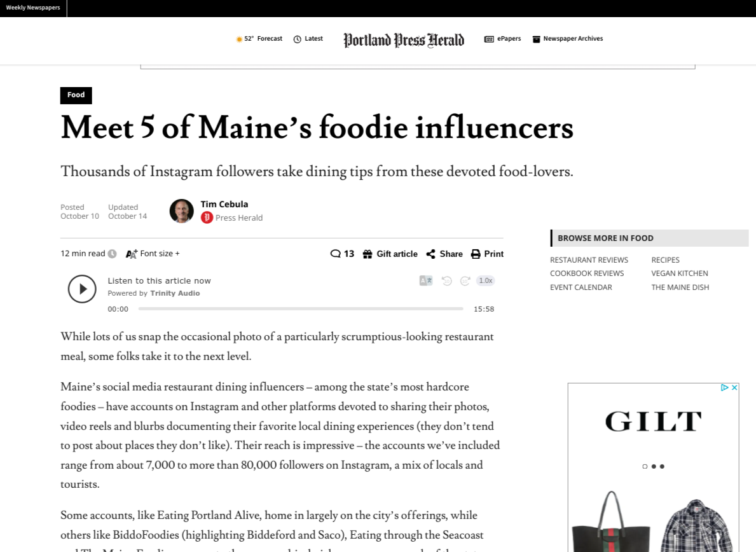The height and width of the screenshot is (552, 756).
Task: Share this article
Action: click(x=444, y=254)
